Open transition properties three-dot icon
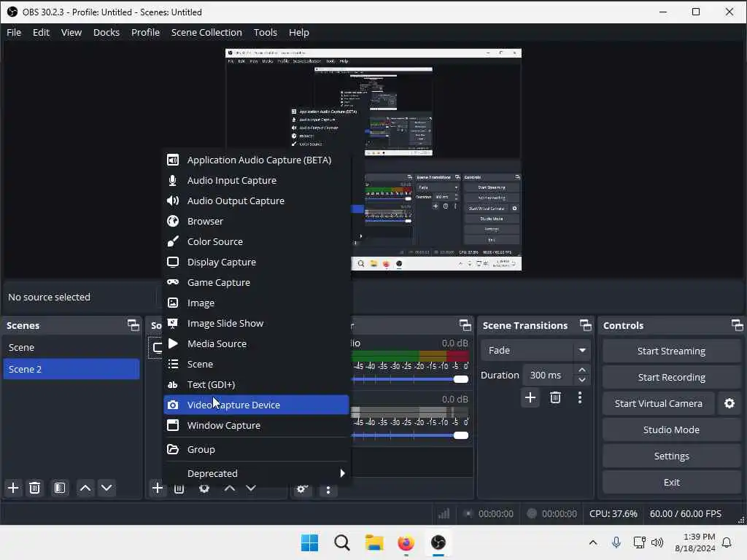Screen dimensions: 747x560 click(x=580, y=397)
